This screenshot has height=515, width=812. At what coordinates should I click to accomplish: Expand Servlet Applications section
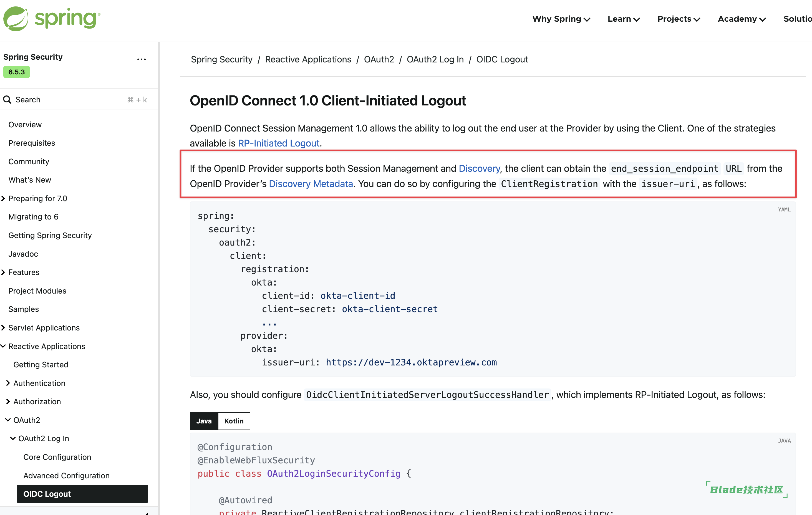pyautogui.click(x=3, y=327)
